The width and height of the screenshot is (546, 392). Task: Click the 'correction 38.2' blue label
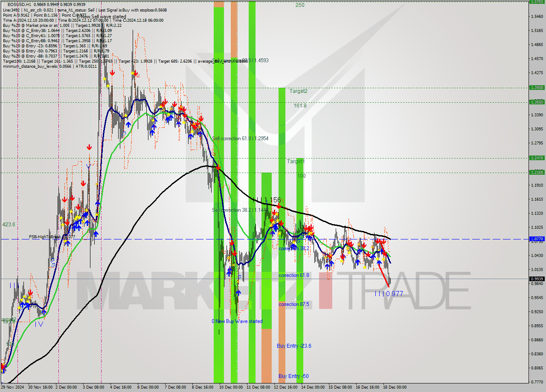[x=294, y=248]
